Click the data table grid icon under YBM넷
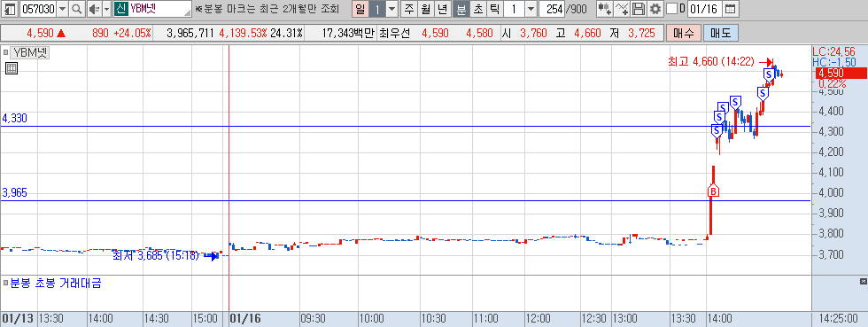This screenshot has height=327, width=868. pyautogui.click(x=11, y=68)
